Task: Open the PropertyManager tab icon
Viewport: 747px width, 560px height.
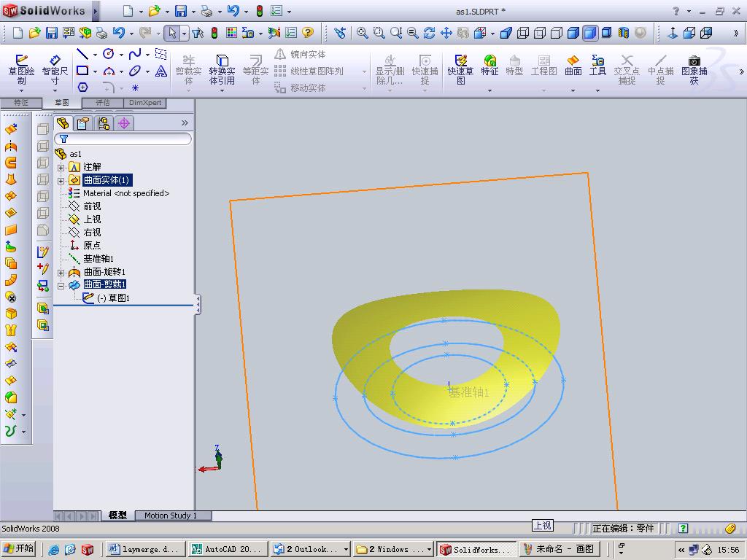Action: click(x=83, y=123)
